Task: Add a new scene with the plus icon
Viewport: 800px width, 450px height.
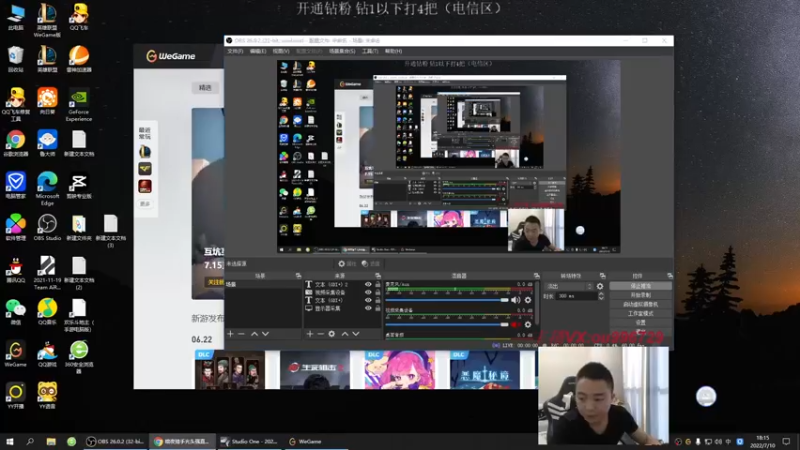Action: pyautogui.click(x=230, y=334)
